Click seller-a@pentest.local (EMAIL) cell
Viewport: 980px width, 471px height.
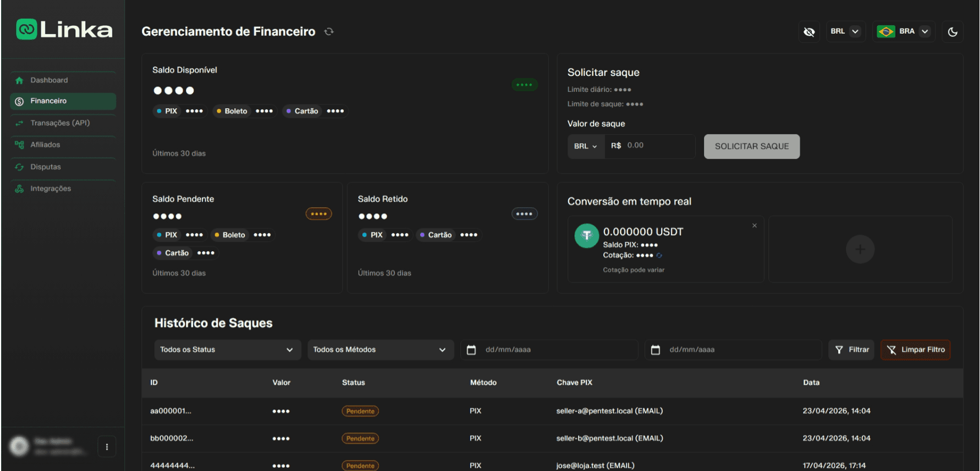(x=609, y=411)
